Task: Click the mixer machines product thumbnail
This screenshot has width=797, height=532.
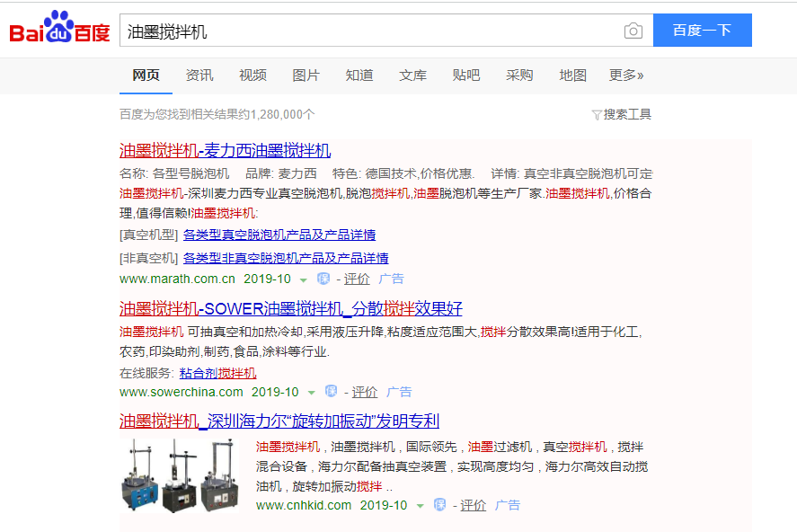Action: [x=180, y=475]
